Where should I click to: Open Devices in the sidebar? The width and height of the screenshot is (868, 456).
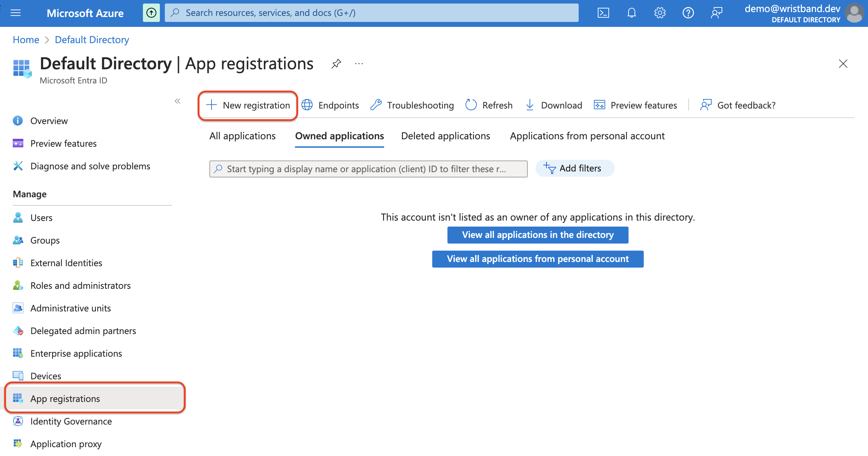(37, 376)
